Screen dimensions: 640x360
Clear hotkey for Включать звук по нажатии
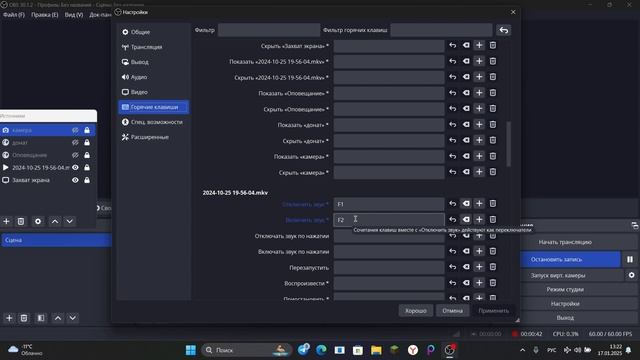click(466, 251)
